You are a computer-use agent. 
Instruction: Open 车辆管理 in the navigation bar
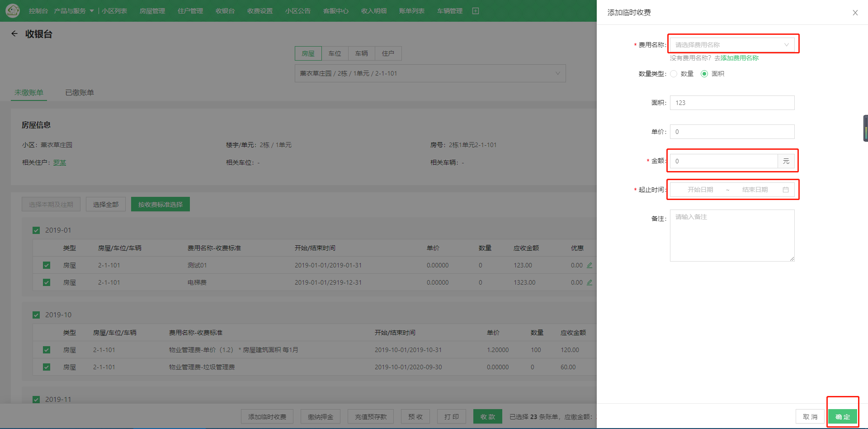click(x=450, y=11)
